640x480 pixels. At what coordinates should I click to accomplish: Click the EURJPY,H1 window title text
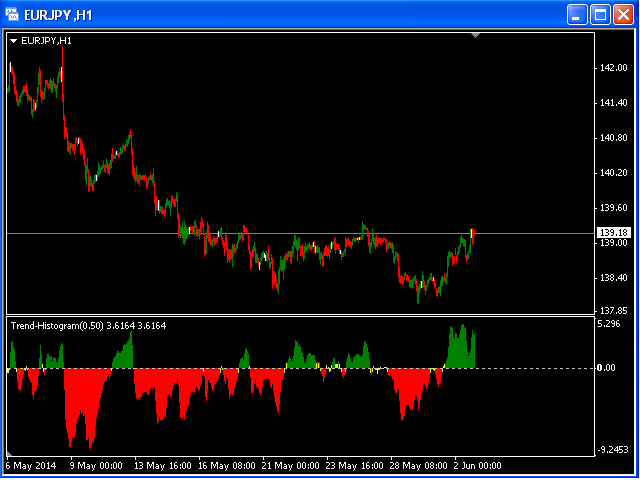(x=58, y=16)
